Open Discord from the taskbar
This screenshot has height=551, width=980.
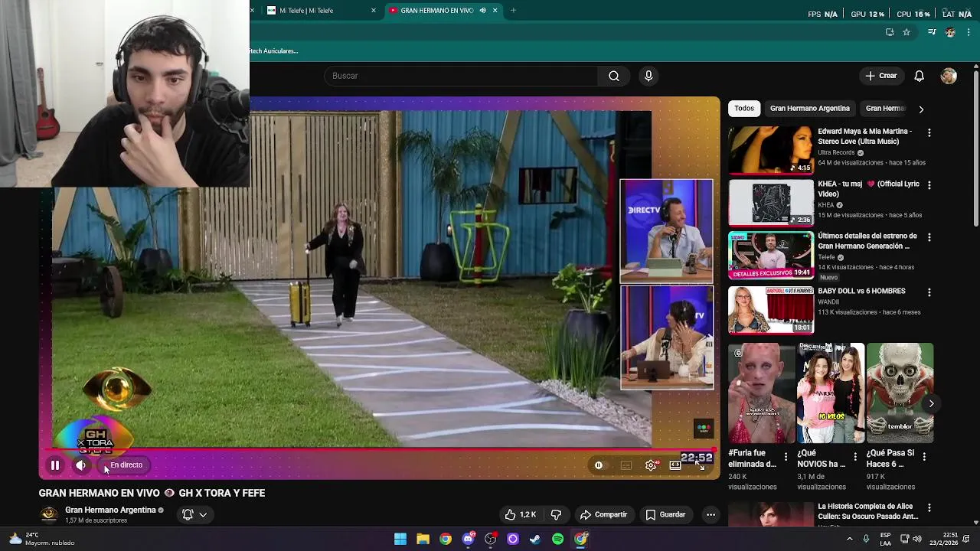[x=468, y=539]
